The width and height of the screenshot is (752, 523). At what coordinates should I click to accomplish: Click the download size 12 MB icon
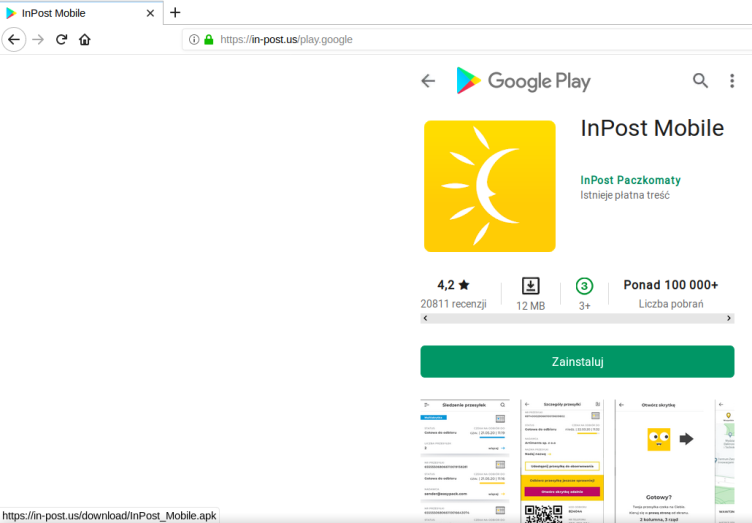[x=530, y=286]
